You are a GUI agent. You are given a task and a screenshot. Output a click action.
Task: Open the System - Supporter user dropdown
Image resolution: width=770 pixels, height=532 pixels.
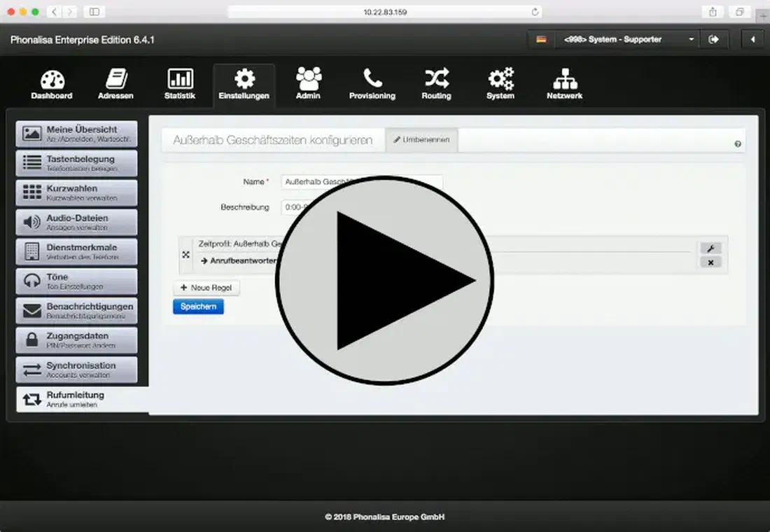click(x=628, y=39)
